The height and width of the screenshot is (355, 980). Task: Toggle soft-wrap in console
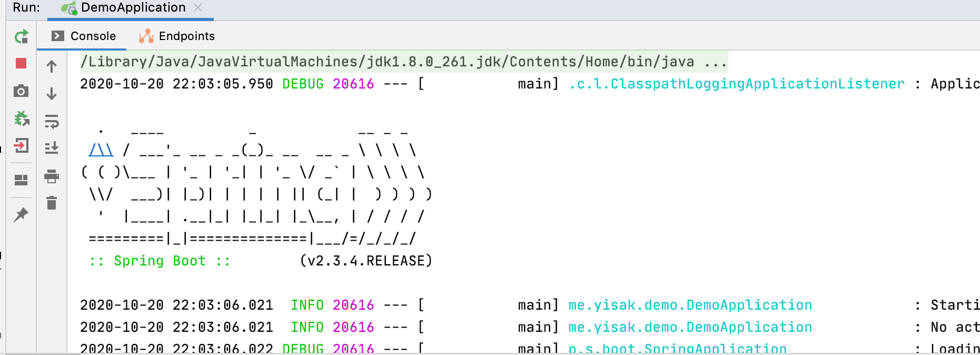(x=52, y=121)
